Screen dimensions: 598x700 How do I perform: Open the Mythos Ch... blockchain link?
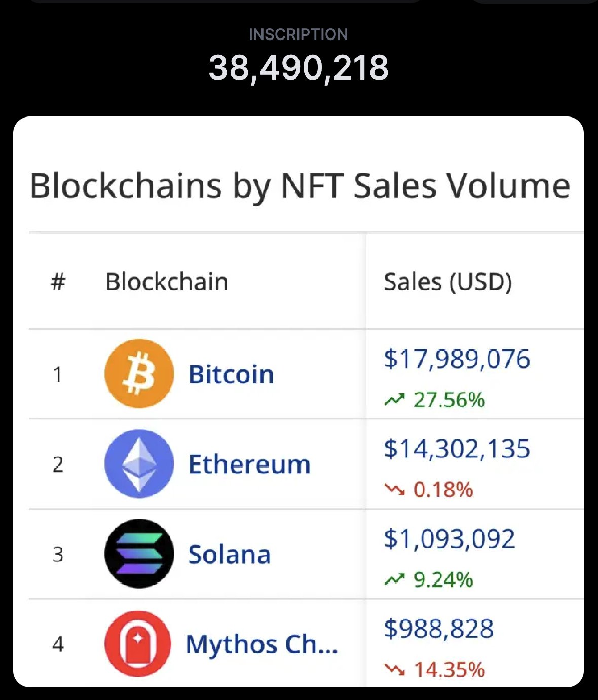[x=262, y=645]
